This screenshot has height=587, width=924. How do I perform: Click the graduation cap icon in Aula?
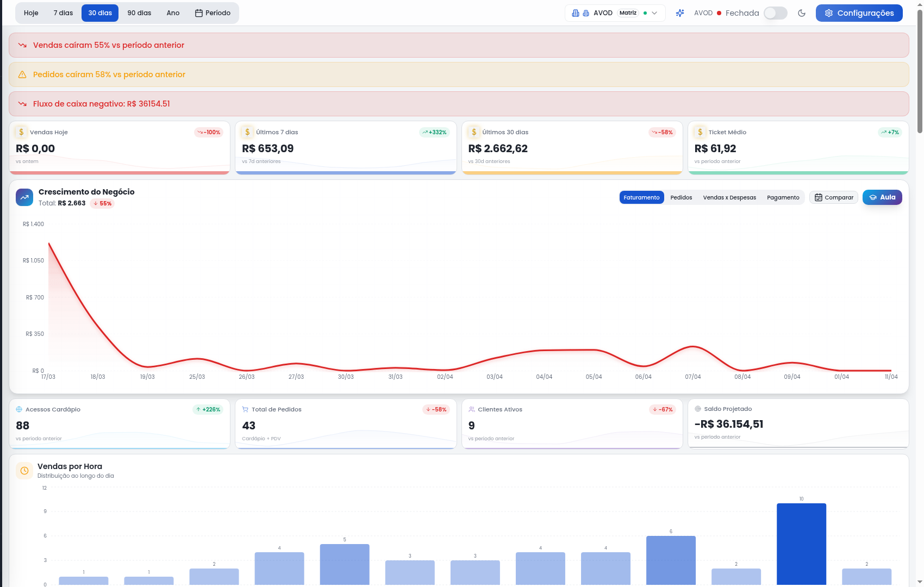[873, 197]
